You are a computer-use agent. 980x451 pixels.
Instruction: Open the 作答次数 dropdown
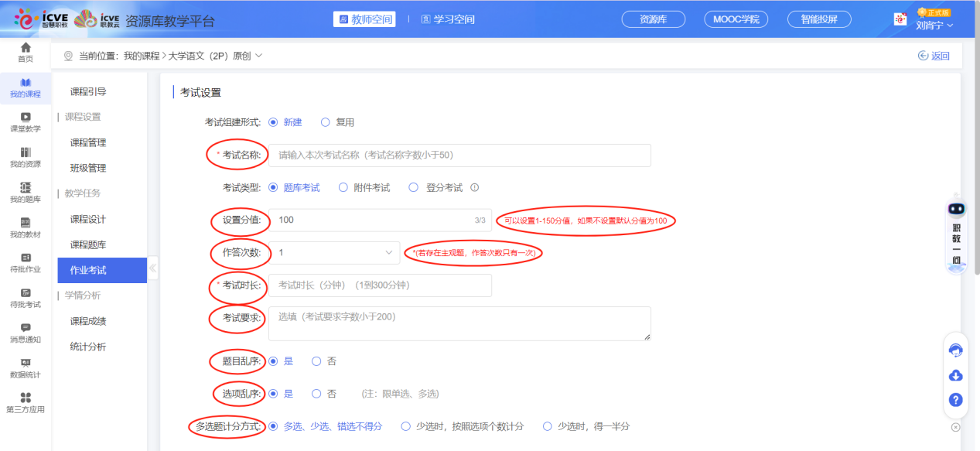333,253
